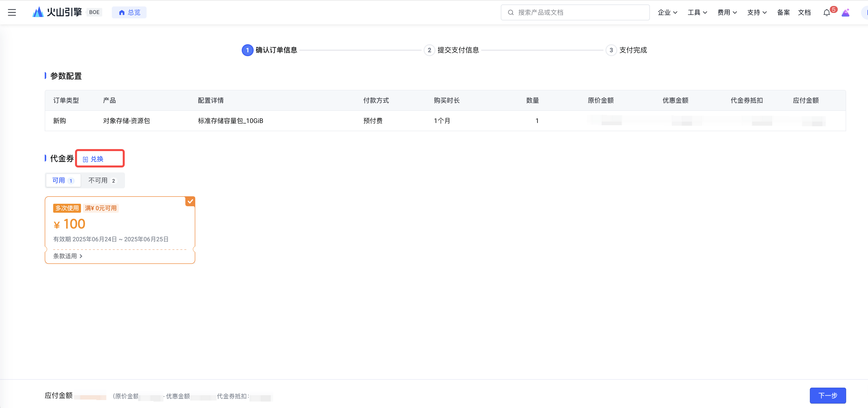Click the 应付金额 column header
Screen dimensions: 868x408
pyautogui.click(x=806, y=100)
